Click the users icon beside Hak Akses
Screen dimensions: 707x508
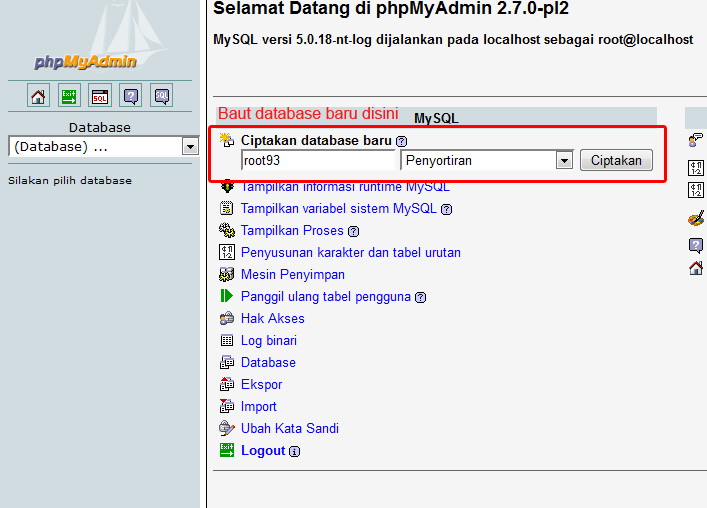click(x=226, y=318)
